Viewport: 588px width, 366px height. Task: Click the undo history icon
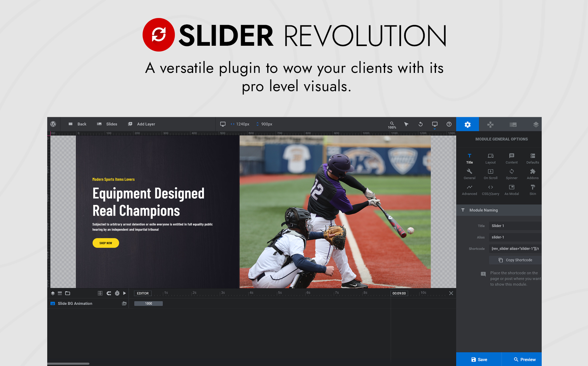(x=420, y=124)
